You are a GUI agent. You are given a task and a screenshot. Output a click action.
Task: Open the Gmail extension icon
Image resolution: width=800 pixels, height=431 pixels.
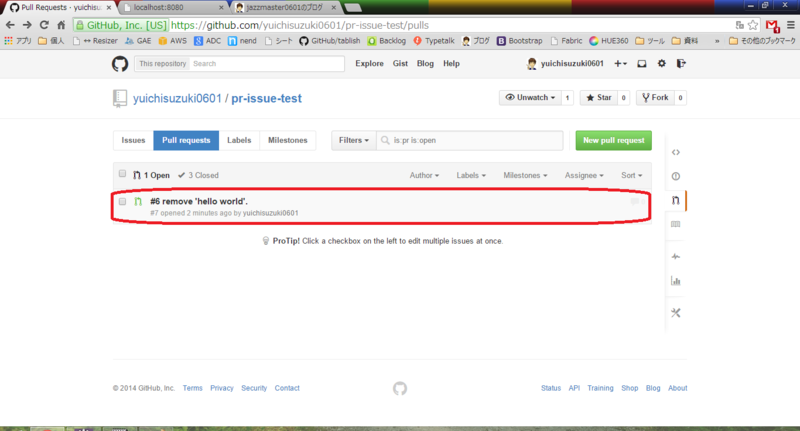[772, 26]
